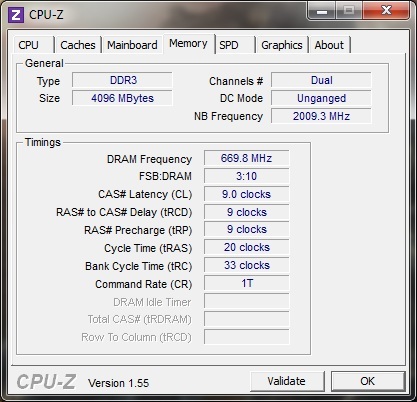Viewport: 417px width, 402px height.
Task: Click the CPU-Z purple Z title icon
Action: (15, 15)
